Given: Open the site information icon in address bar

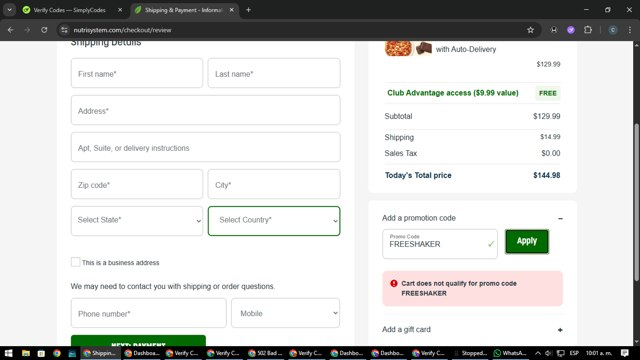Looking at the screenshot, I should (64, 30).
